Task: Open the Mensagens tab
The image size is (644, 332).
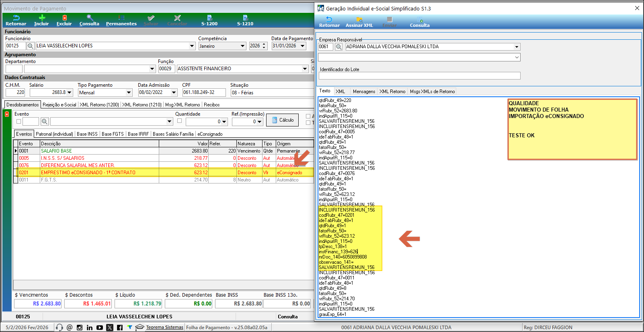Action: 364,92
